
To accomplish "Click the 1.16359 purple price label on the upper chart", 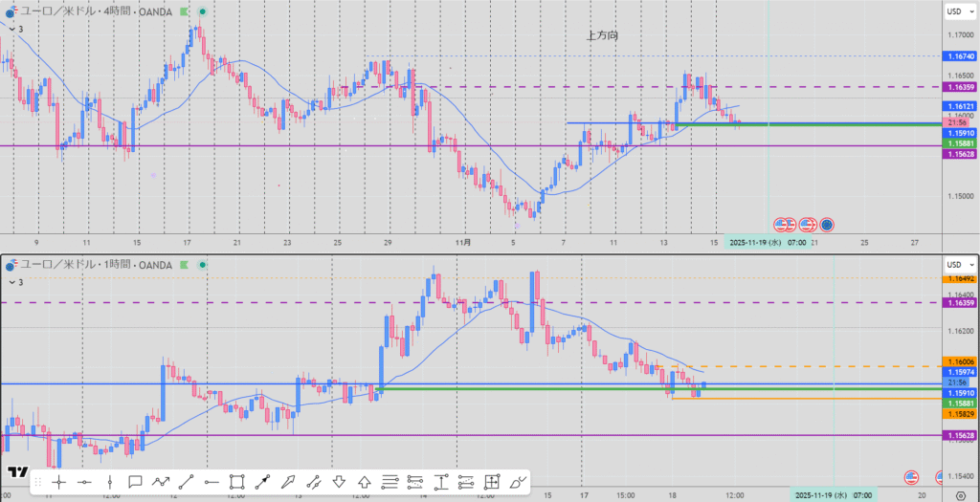I will [x=960, y=87].
